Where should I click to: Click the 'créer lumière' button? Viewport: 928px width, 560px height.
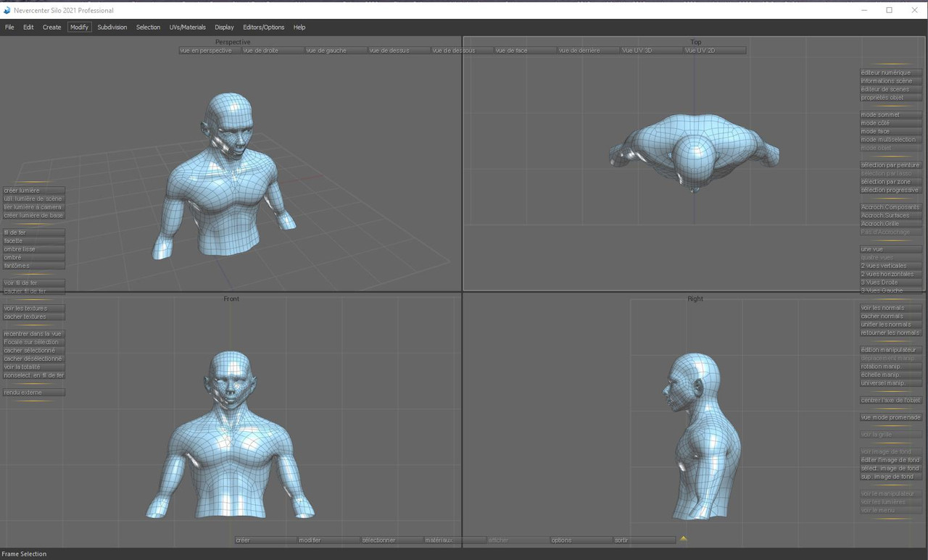pyautogui.click(x=33, y=191)
